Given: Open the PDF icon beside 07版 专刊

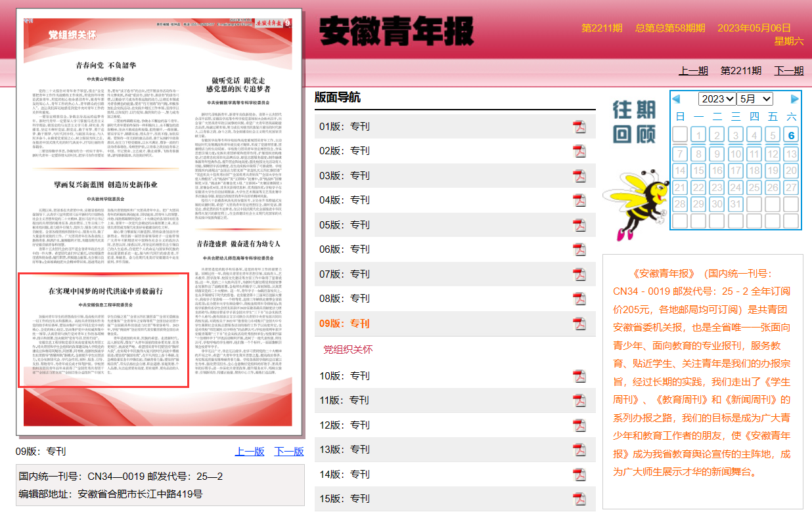Looking at the screenshot, I should pyautogui.click(x=579, y=274).
